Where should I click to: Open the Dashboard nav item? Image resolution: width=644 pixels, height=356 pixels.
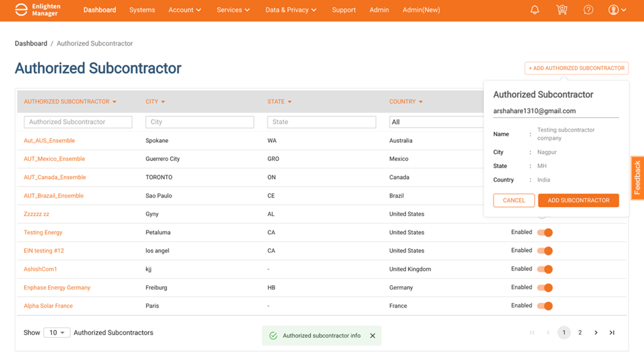coord(100,10)
